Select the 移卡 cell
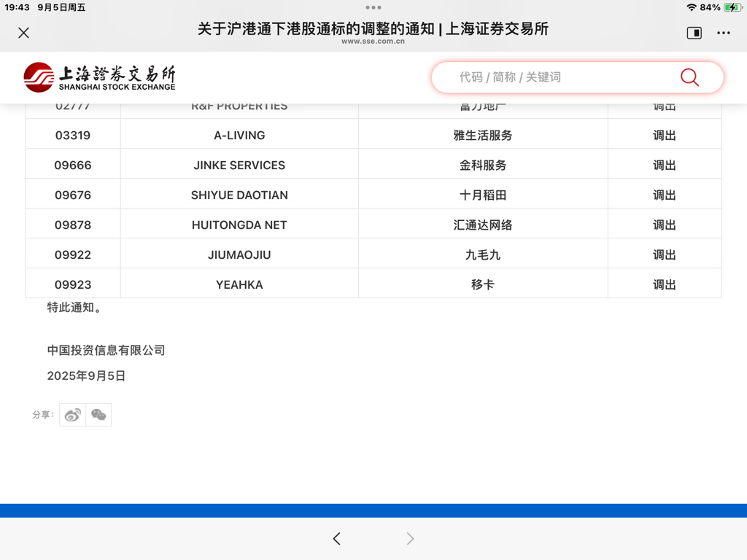This screenshot has width=747, height=560. [483, 285]
